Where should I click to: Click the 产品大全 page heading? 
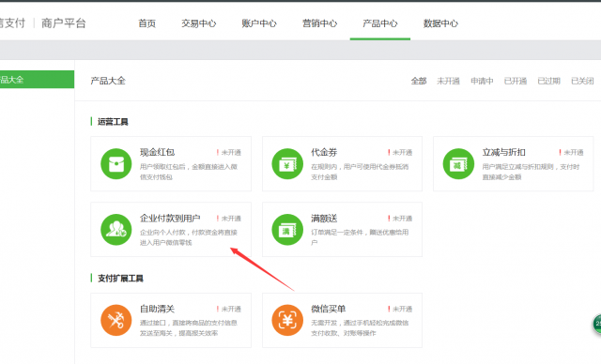108,81
